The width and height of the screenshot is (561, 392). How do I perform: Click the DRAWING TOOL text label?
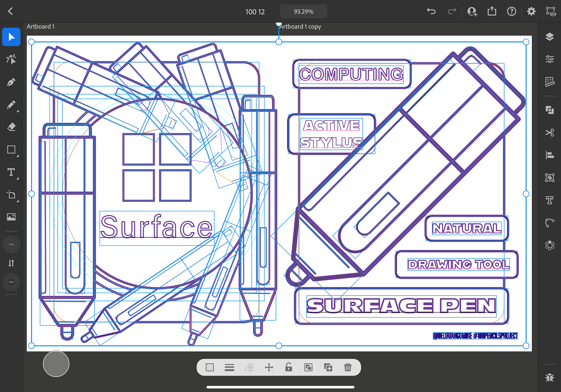[x=458, y=264]
